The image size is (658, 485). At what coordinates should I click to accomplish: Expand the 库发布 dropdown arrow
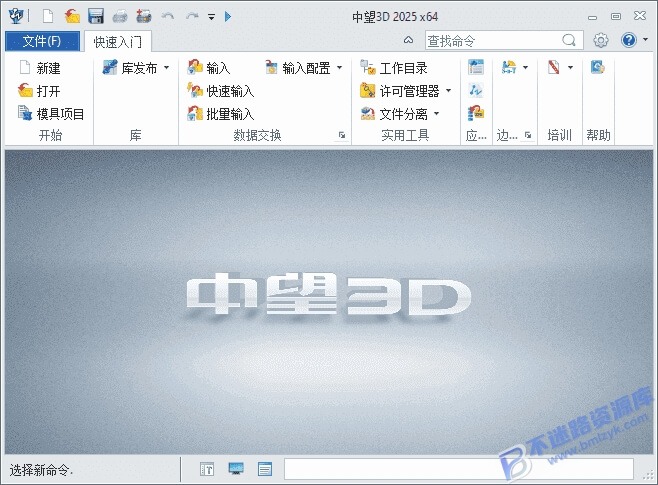pyautogui.click(x=167, y=68)
